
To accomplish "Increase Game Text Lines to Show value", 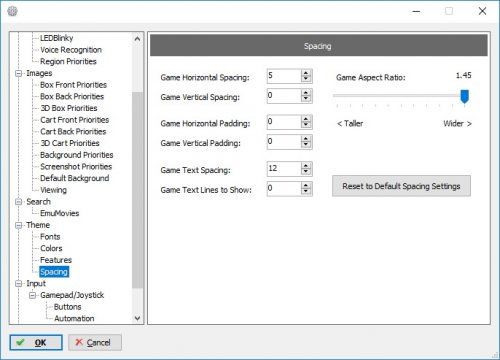I will [306, 185].
